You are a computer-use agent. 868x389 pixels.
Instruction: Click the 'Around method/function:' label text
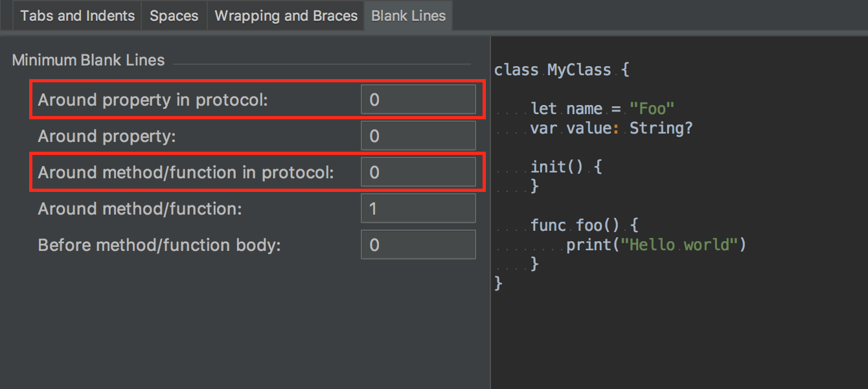pyautogui.click(x=140, y=209)
